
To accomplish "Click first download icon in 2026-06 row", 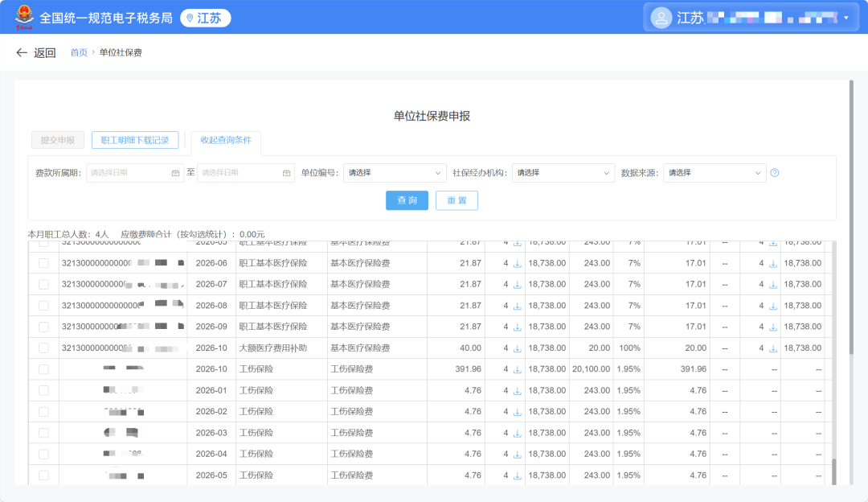I will (517, 264).
